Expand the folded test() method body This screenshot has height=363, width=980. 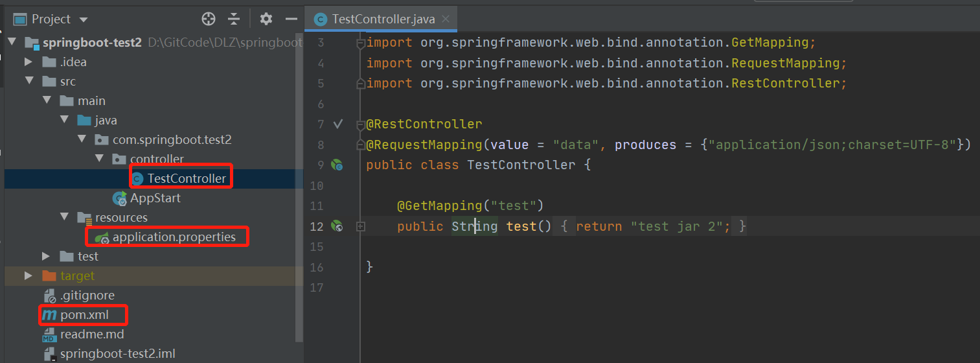pyautogui.click(x=360, y=227)
